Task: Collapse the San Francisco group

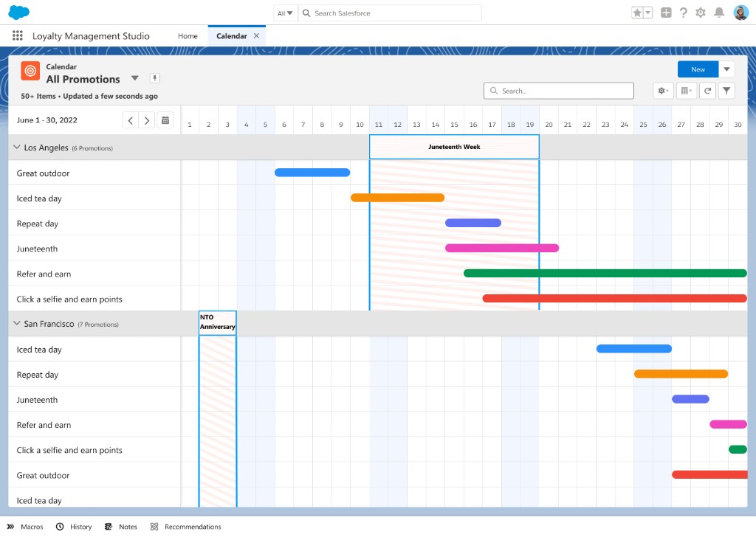Action: coord(16,324)
